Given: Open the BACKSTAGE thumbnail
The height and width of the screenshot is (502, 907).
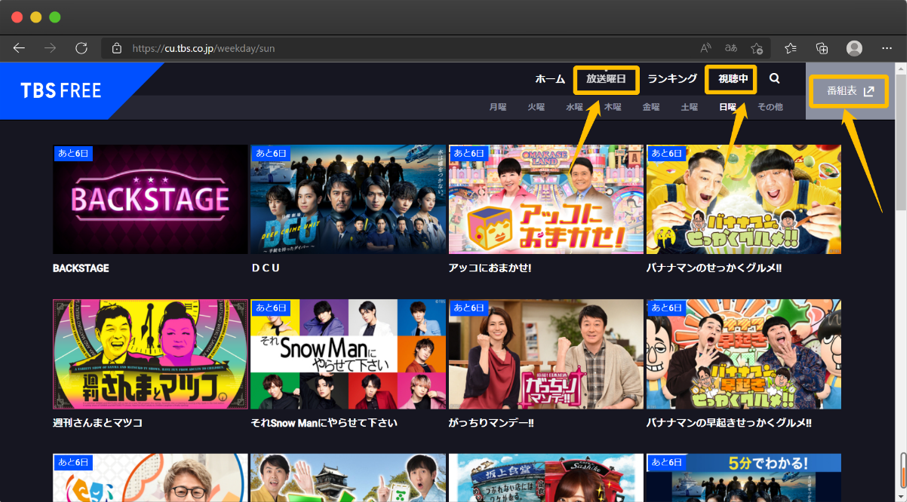Looking at the screenshot, I should (150, 199).
